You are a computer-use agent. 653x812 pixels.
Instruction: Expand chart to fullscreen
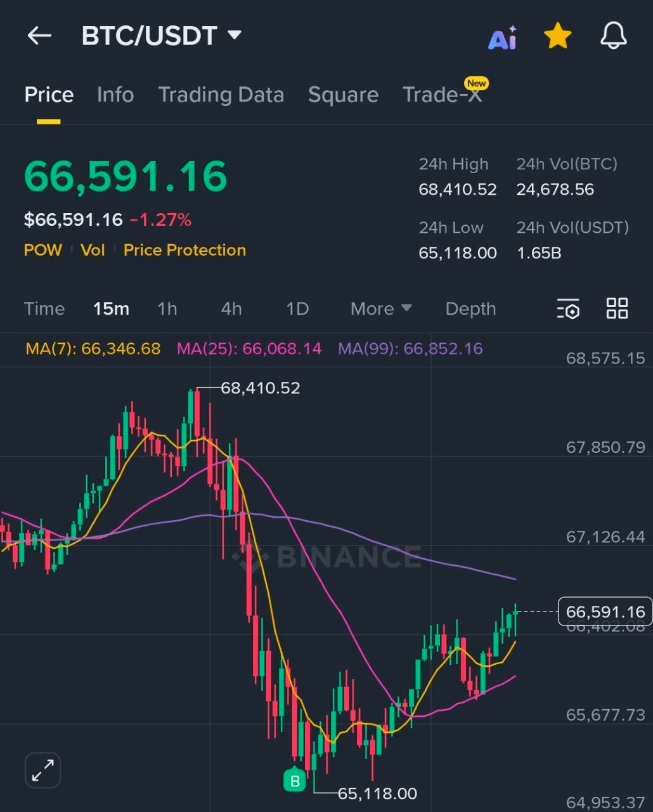click(x=42, y=770)
